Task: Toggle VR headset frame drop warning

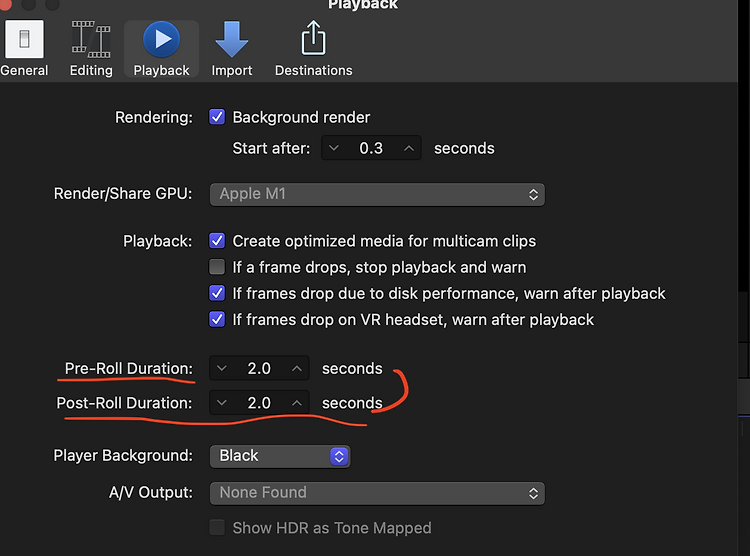Action: click(217, 319)
